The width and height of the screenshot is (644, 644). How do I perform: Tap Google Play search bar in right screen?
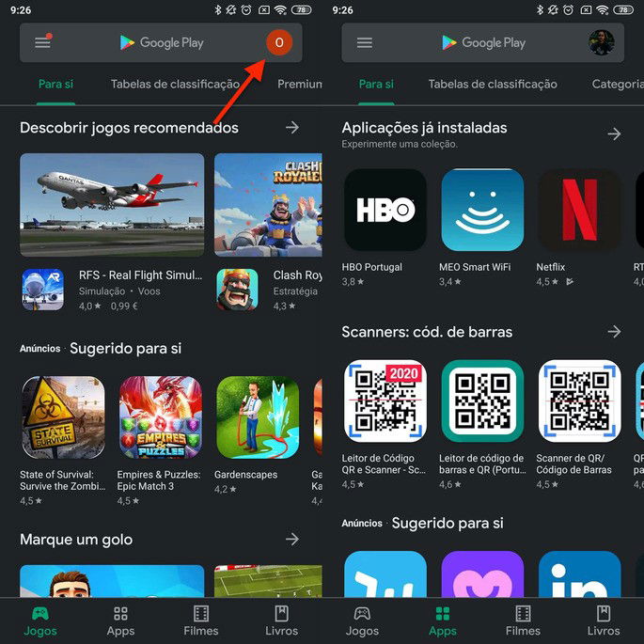[483, 42]
